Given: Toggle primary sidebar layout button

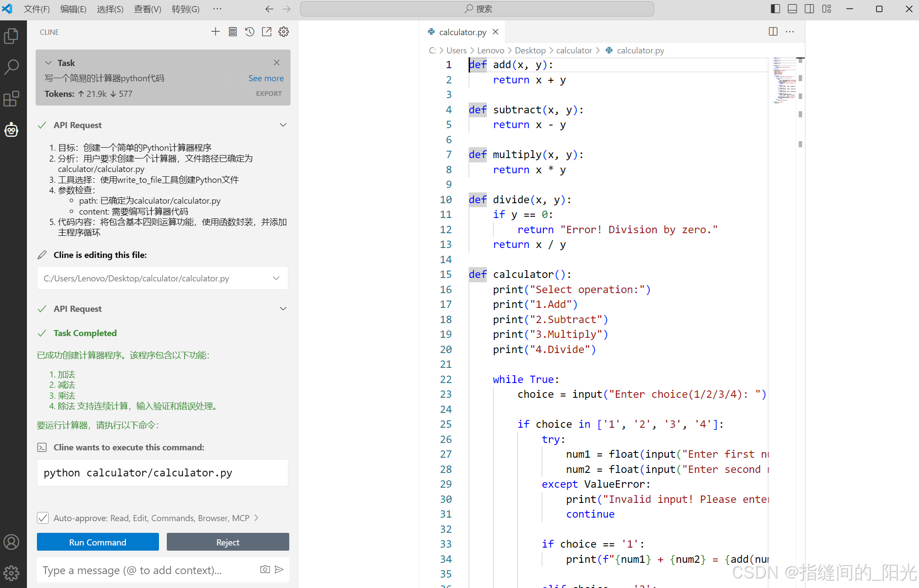Looking at the screenshot, I should tap(775, 9).
